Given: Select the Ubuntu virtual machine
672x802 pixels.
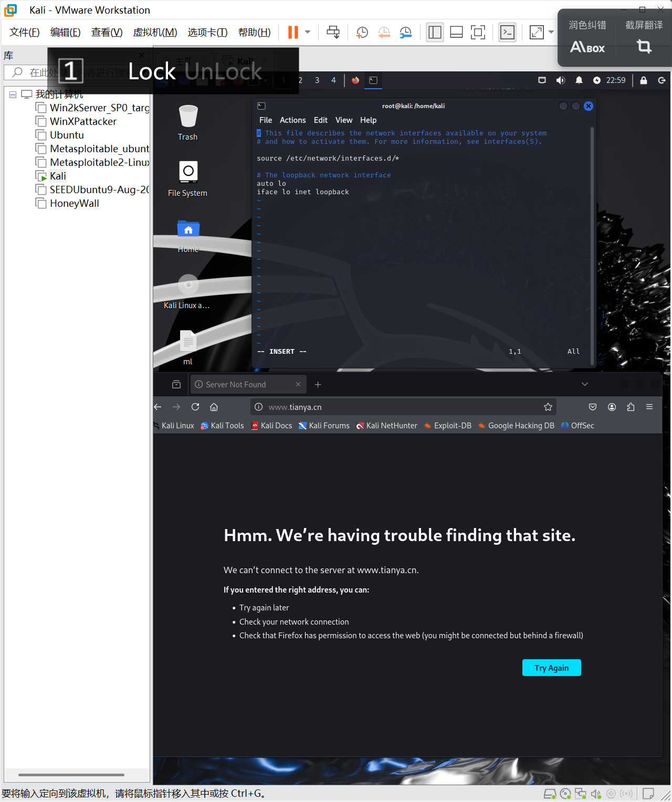Looking at the screenshot, I should tap(60, 135).
